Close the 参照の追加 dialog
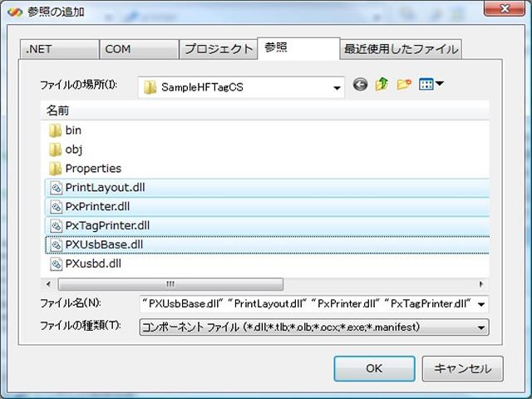Screen dimensions: 532x399 pyautogui.click(x=505, y=8)
